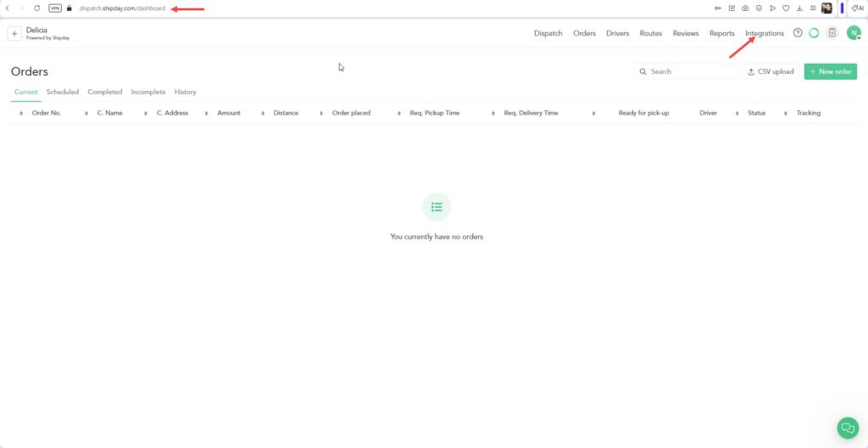
Task: Open the help question mark icon
Action: click(798, 33)
